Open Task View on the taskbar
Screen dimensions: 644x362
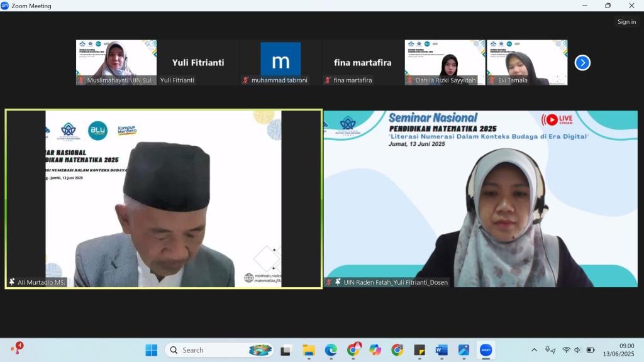click(287, 350)
